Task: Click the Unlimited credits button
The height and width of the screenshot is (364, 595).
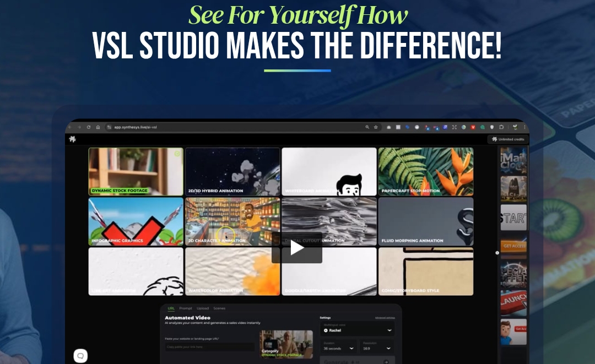Action: point(507,139)
